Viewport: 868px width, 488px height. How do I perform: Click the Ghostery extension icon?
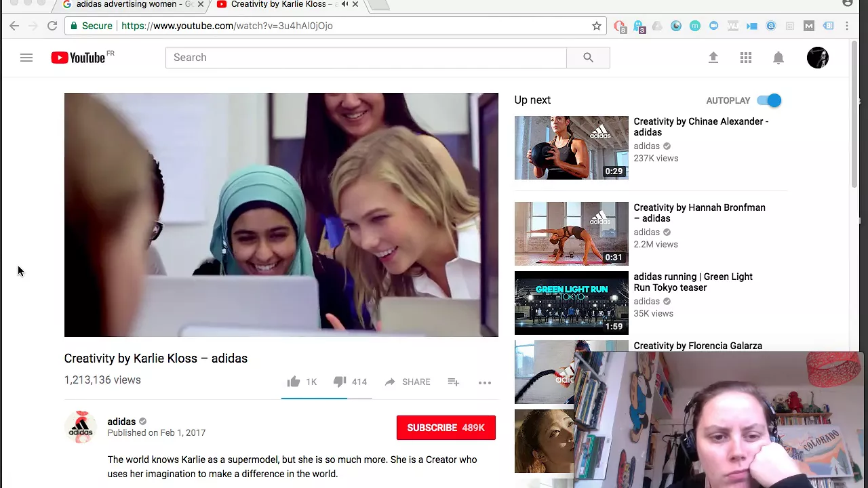639,26
